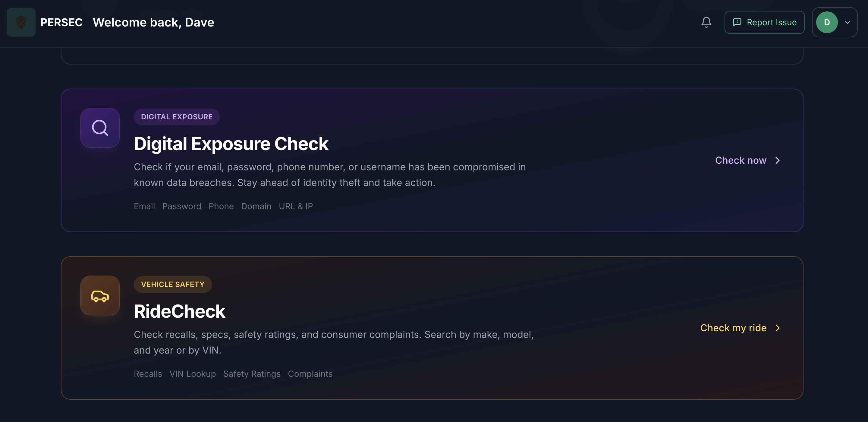Click the chevron next to Check now
The image size is (868, 422).
(777, 160)
